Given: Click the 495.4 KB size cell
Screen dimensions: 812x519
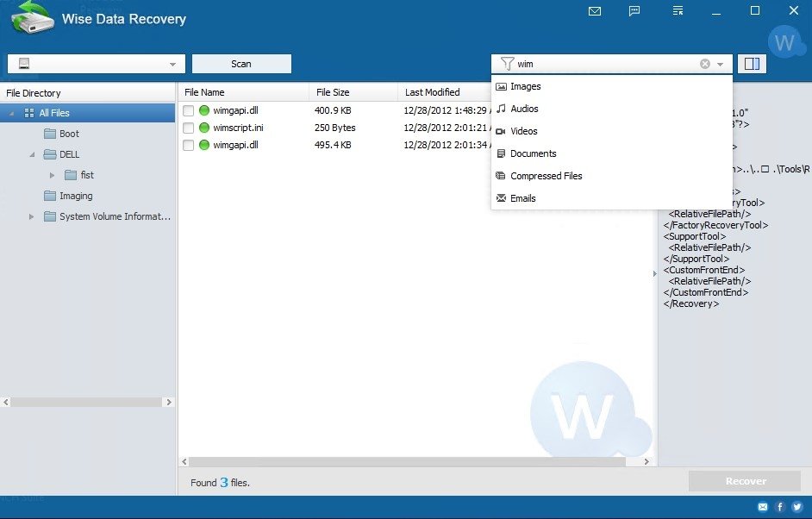Looking at the screenshot, I should [333, 145].
